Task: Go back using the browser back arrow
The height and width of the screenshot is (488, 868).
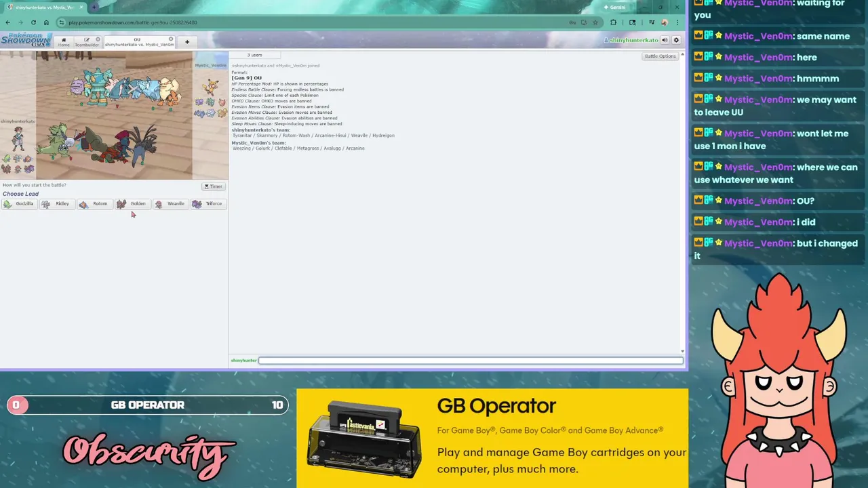Action: 7,22
